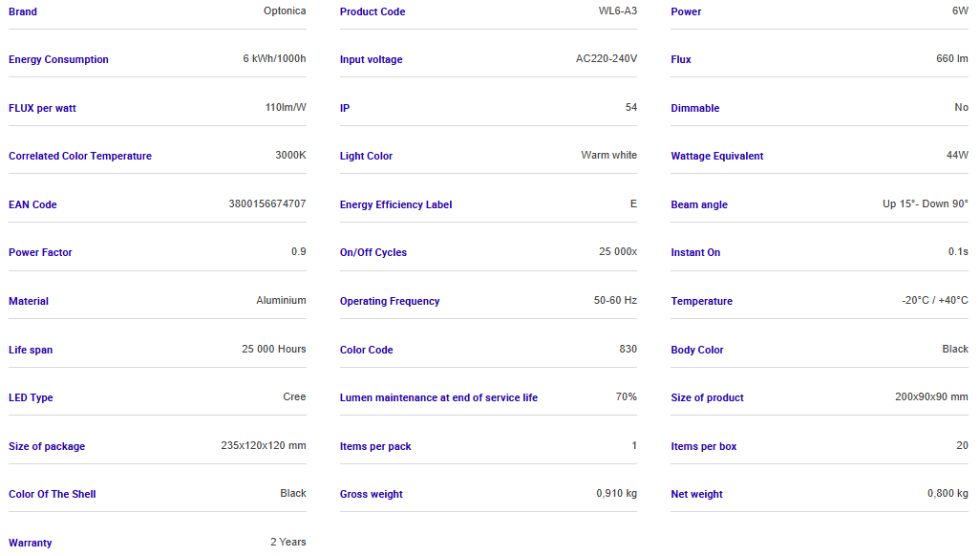Click the Lumen maintenance at end of service life label
Viewport: 980px width, 556px height.
[438, 397]
